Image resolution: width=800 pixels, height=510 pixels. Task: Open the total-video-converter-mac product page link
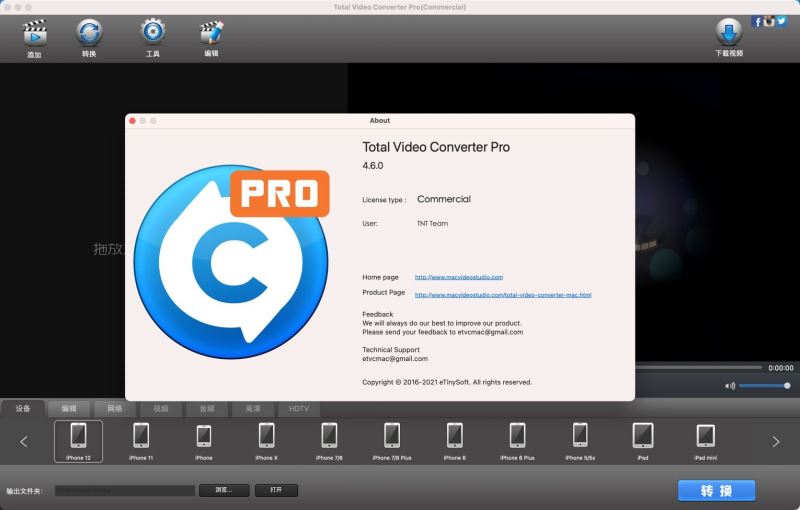(x=503, y=295)
